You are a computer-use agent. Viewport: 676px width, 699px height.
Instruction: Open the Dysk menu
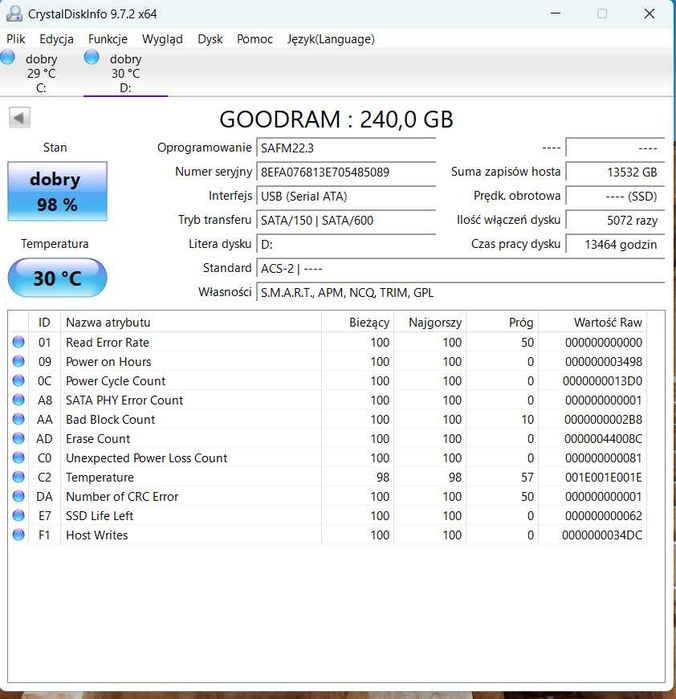(x=210, y=39)
